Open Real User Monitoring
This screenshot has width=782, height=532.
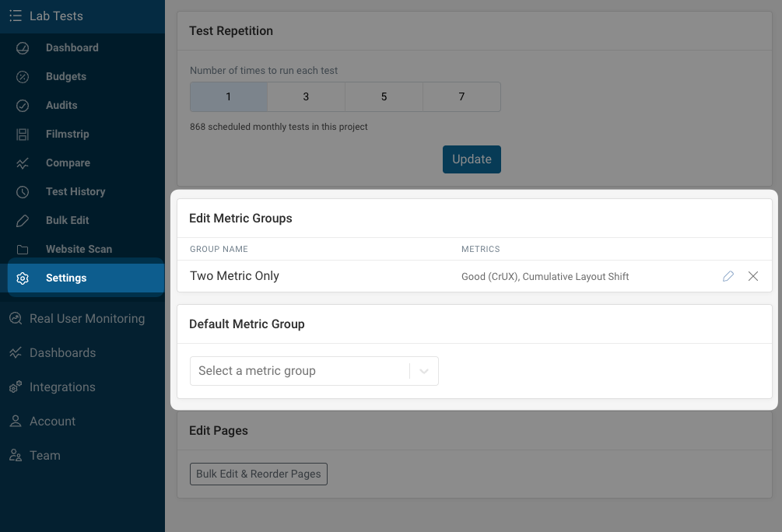click(86, 319)
